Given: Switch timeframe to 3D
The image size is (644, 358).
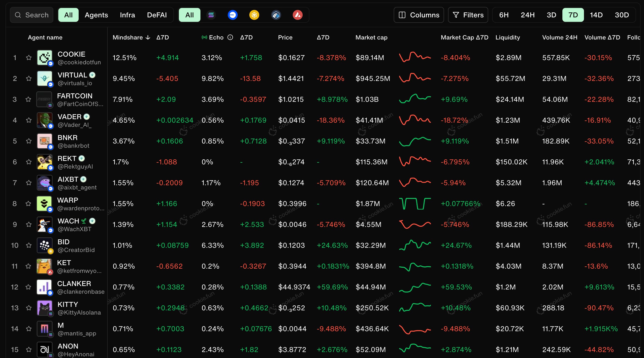Looking at the screenshot, I should click(x=551, y=15).
